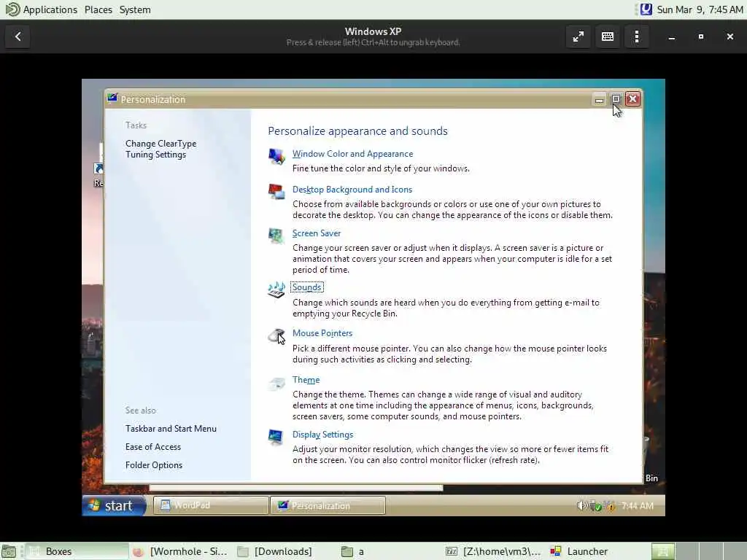Open the Places menu

coord(98,9)
